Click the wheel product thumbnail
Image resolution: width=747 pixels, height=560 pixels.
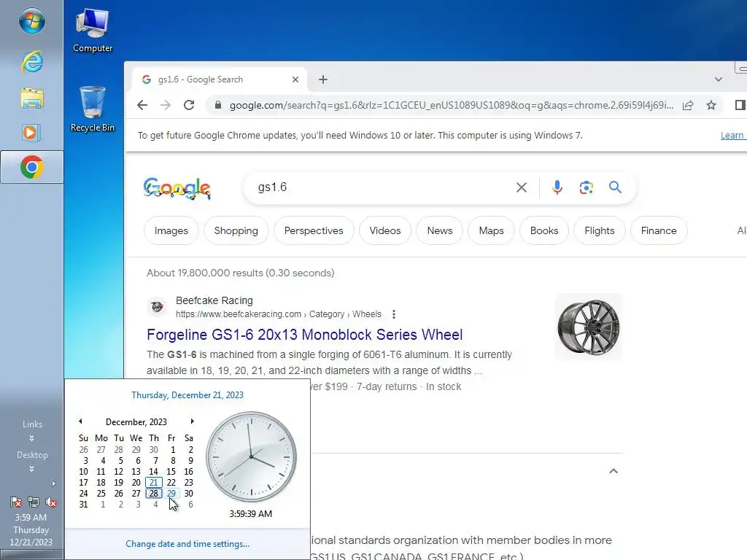click(589, 327)
